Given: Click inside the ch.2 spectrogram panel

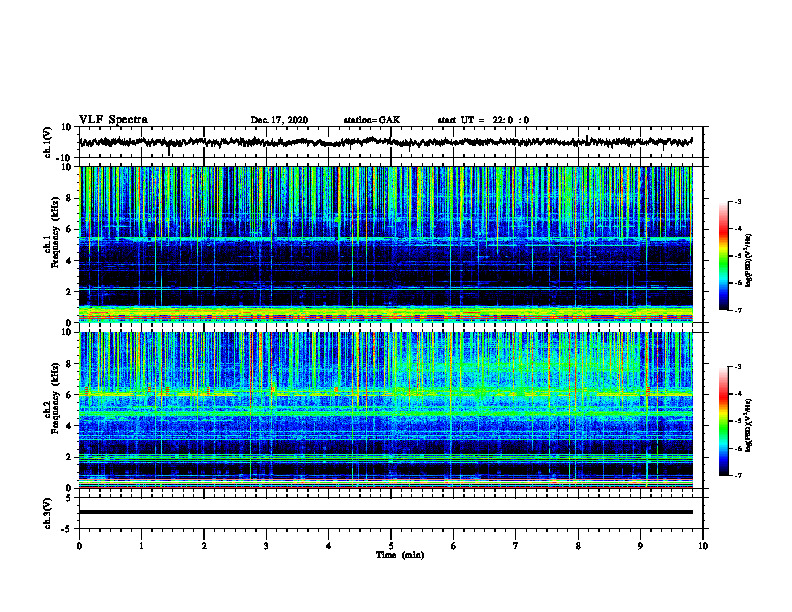Looking at the screenshot, I should [385, 410].
